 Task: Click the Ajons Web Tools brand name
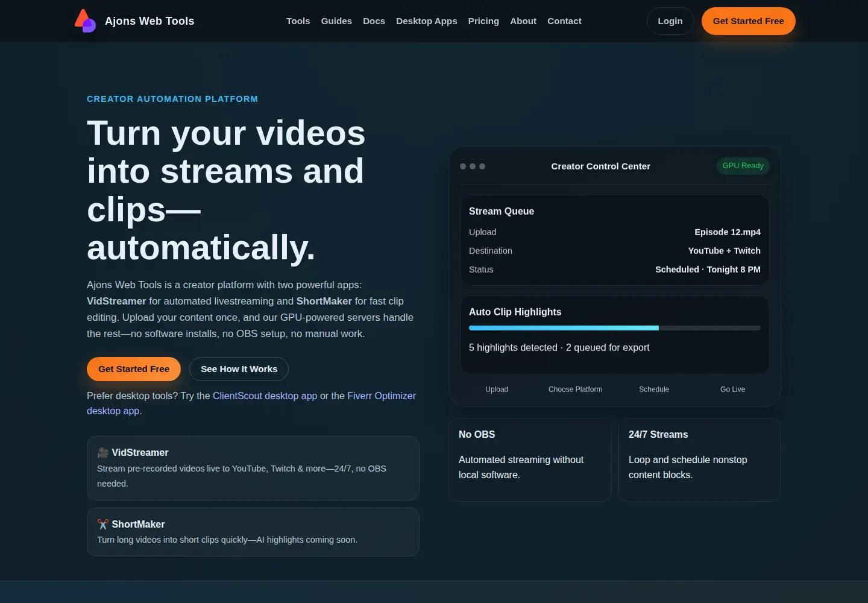pyautogui.click(x=149, y=21)
